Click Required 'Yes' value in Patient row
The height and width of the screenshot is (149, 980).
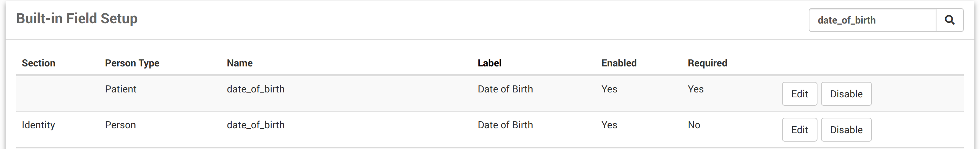(x=695, y=89)
